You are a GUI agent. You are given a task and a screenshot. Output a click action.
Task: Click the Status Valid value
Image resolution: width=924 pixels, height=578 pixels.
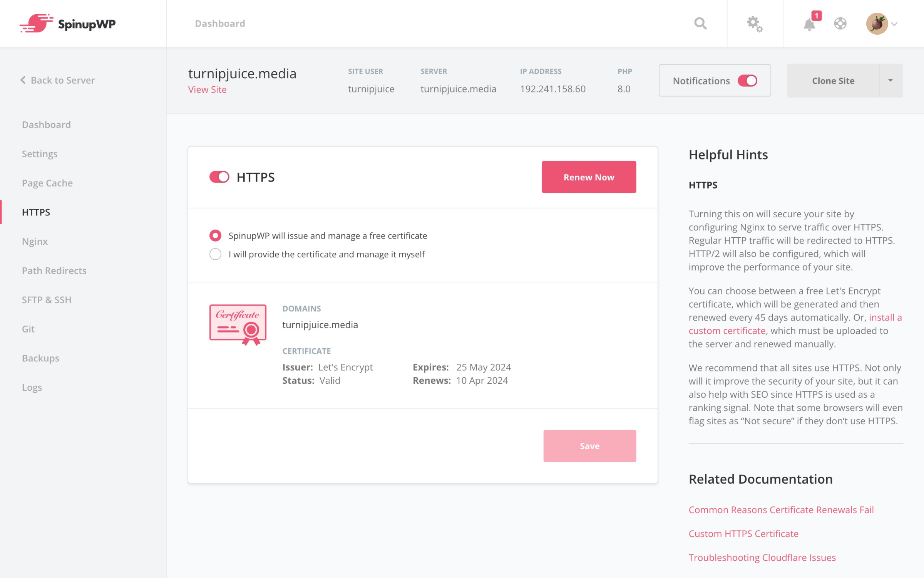(330, 380)
